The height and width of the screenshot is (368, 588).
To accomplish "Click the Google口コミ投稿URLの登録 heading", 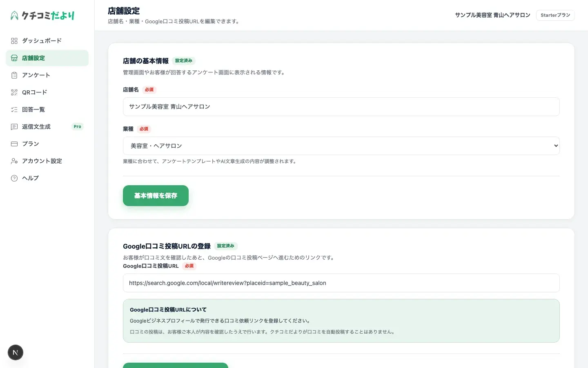I will point(167,246).
